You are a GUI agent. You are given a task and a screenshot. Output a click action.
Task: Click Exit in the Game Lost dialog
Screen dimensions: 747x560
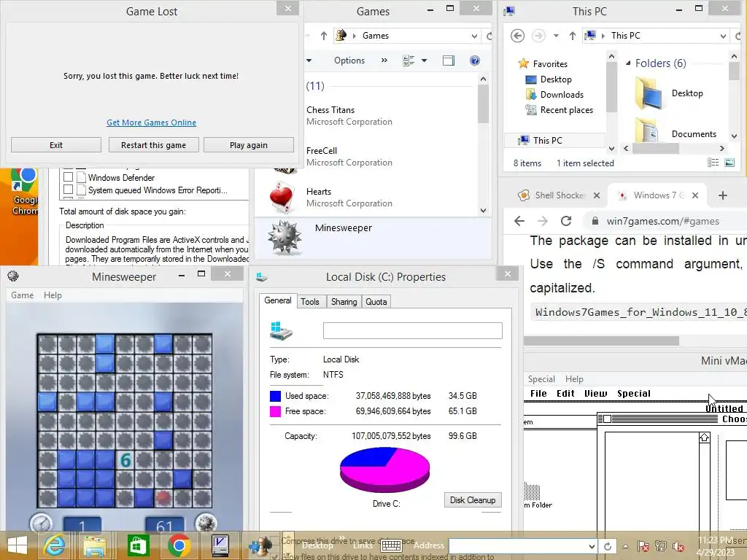point(56,145)
